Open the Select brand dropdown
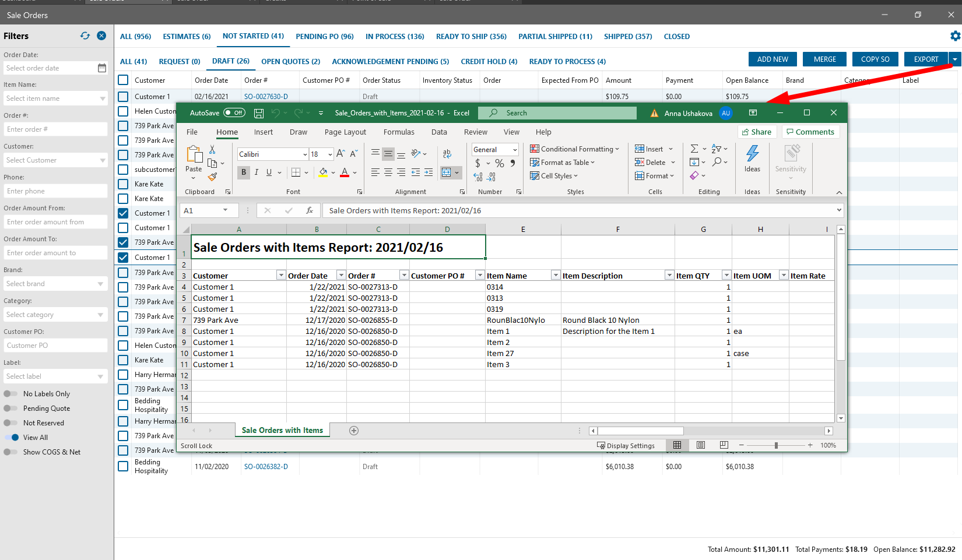Image resolution: width=962 pixels, height=560 pixels. pyautogui.click(x=55, y=284)
